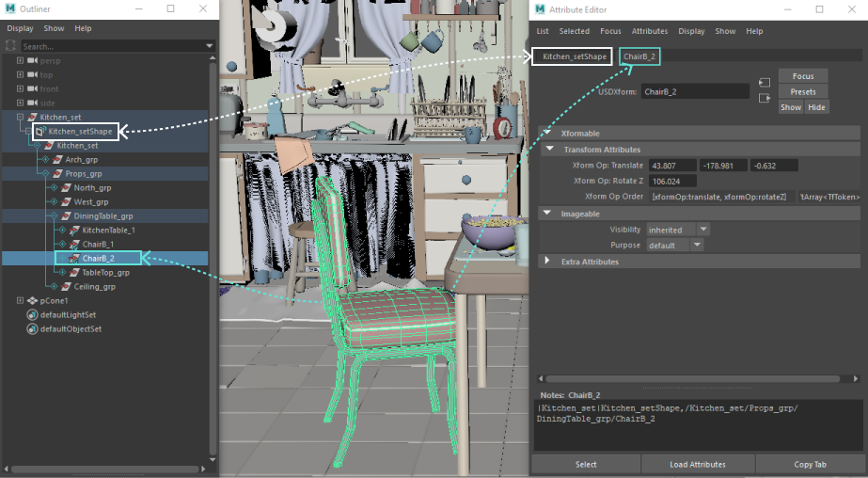Click the Load Attributes button
This screenshot has height=478, width=868.
(698, 464)
